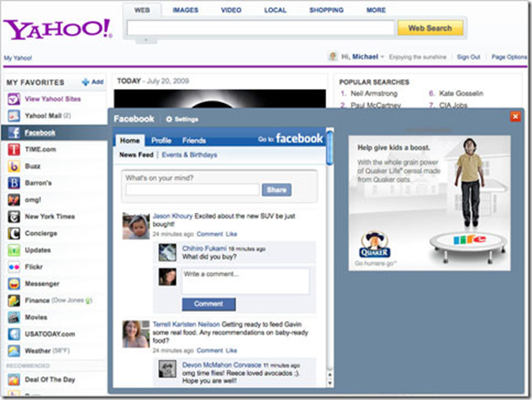
Task: Click the Yahoo! logo
Action: point(58,29)
